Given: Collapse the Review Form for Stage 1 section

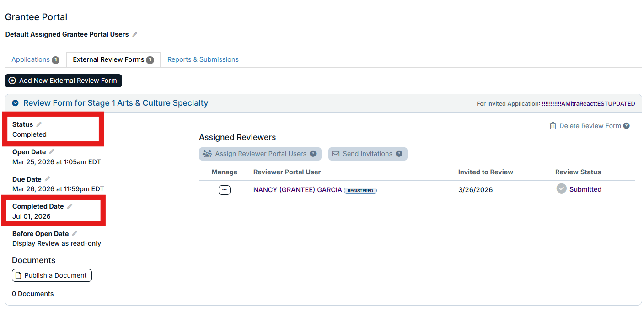Looking at the screenshot, I should (15, 103).
